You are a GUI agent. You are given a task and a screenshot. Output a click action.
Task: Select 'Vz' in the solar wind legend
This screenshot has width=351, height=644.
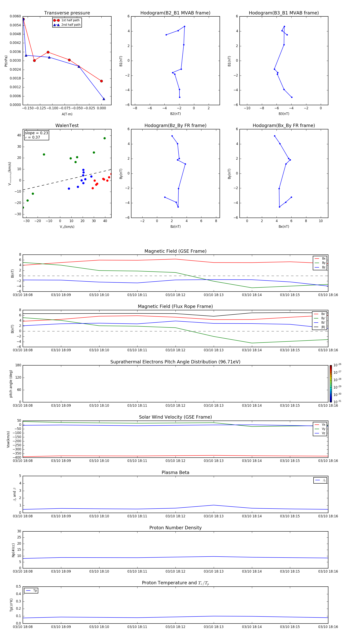320,433
